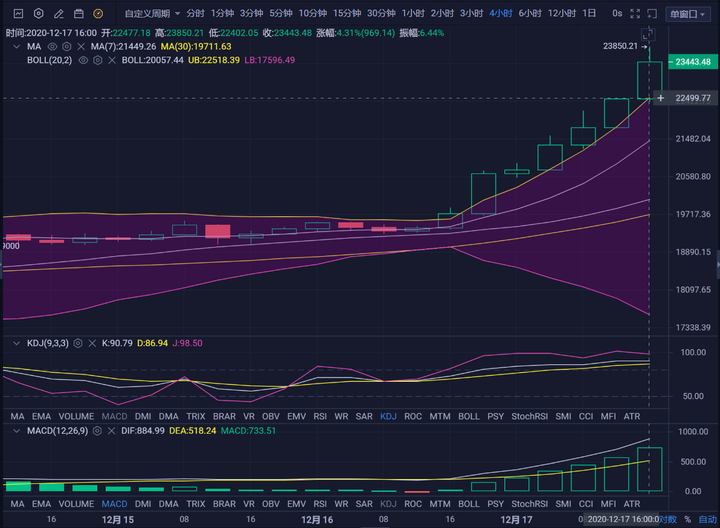This screenshot has height=528, width=720.
Task: Toggle BOLL indicator visibility eye icon
Action: click(83, 60)
